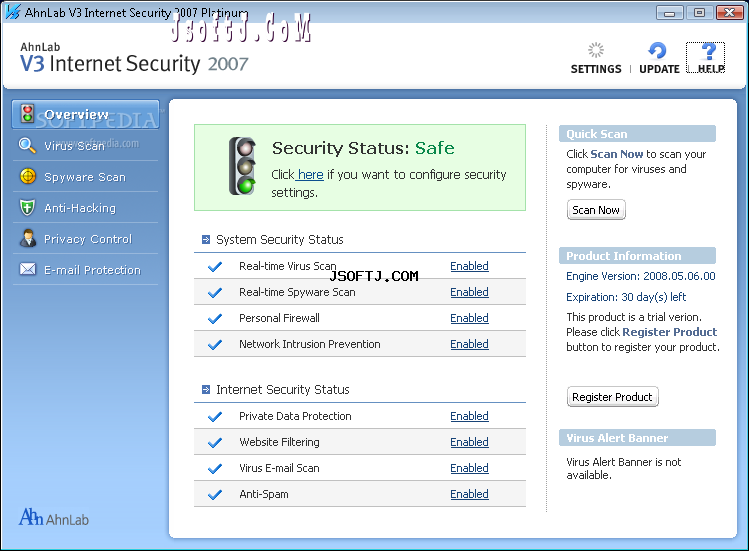Click the 'Virus Alert Banner' panel header

tap(637, 438)
